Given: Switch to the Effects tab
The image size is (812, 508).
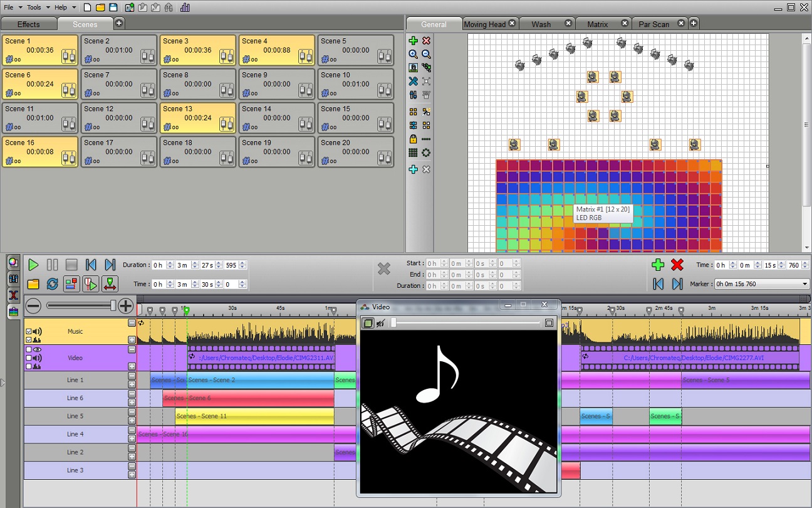Looking at the screenshot, I should pyautogui.click(x=28, y=24).
